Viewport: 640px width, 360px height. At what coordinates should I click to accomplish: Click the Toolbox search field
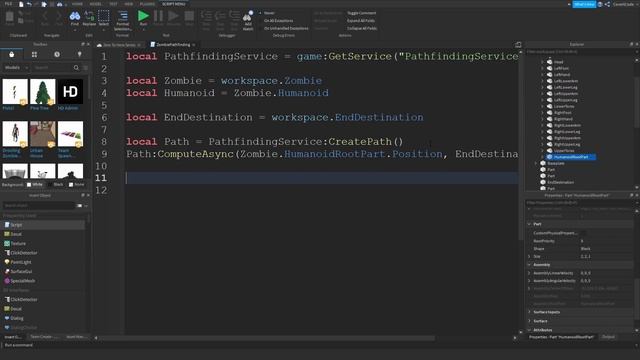tap(52, 68)
